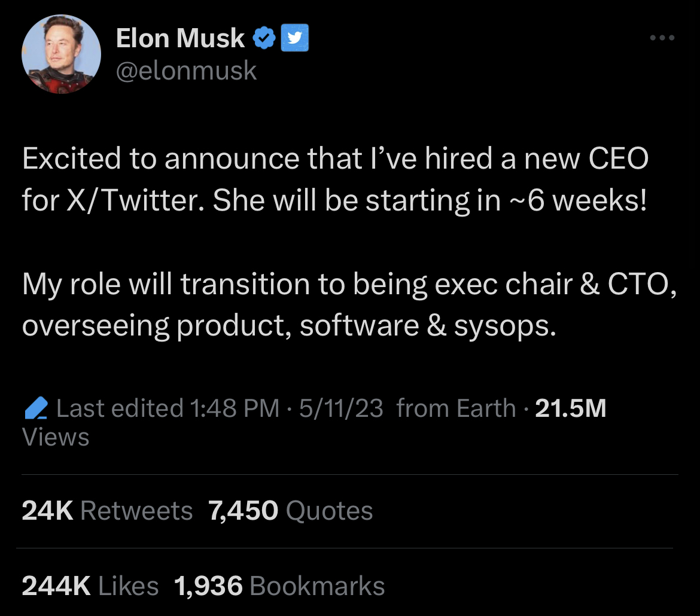Show edit history via Last edited label
The width and height of the screenshot is (700, 616).
pyautogui.click(x=120, y=408)
